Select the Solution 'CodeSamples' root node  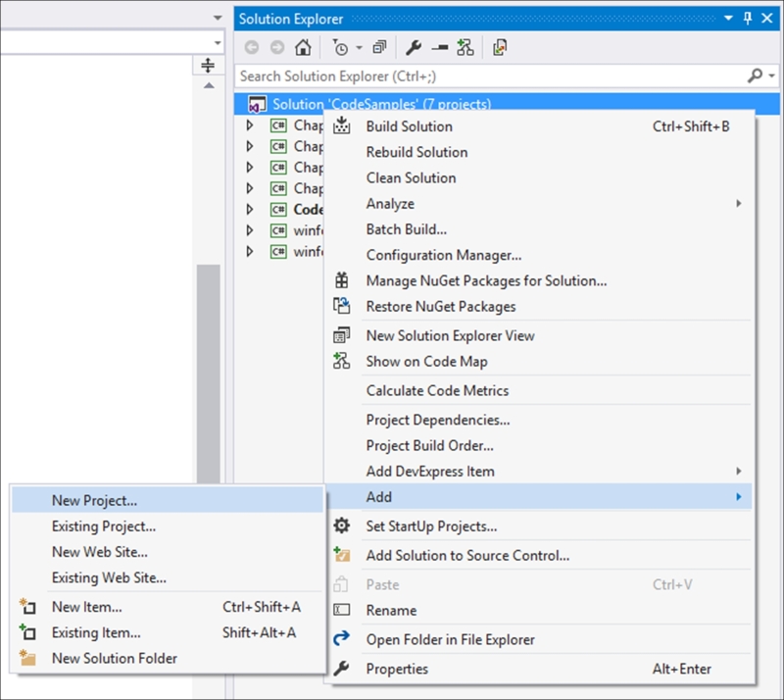pyautogui.click(x=507, y=104)
